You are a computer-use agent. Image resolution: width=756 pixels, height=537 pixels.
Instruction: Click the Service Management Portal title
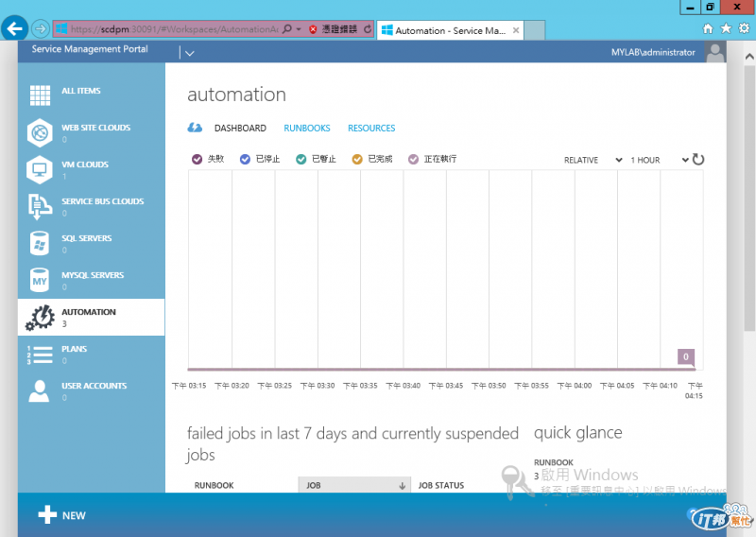click(x=90, y=49)
